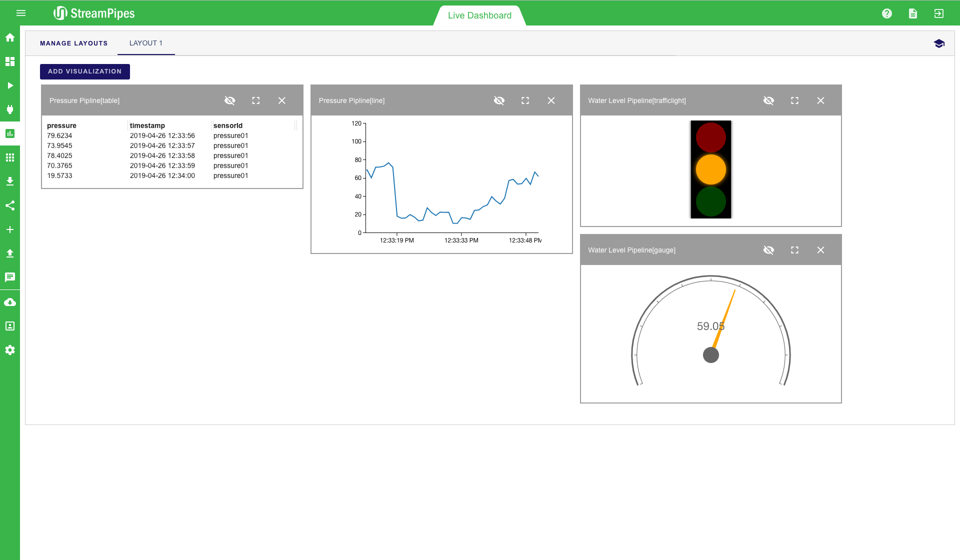Click the logout icon in top bar
Viewport: 960px width, 560px height.
tap(939, 13)
